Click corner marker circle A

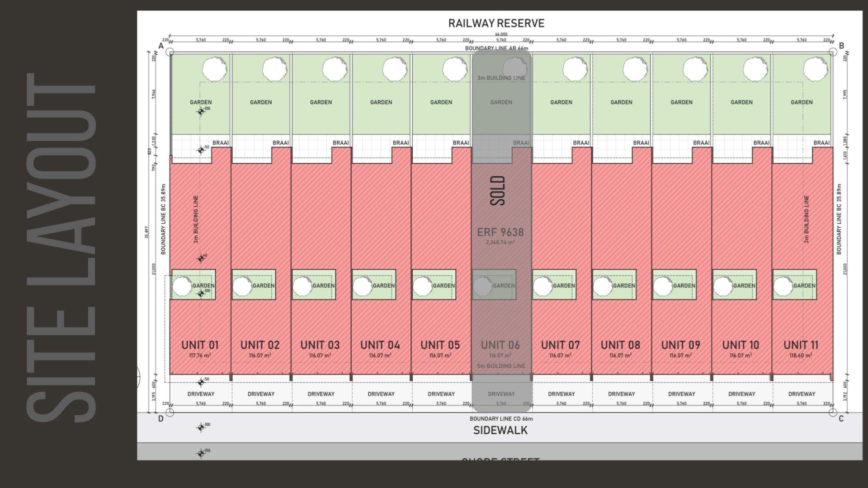(x=170, y=52)
